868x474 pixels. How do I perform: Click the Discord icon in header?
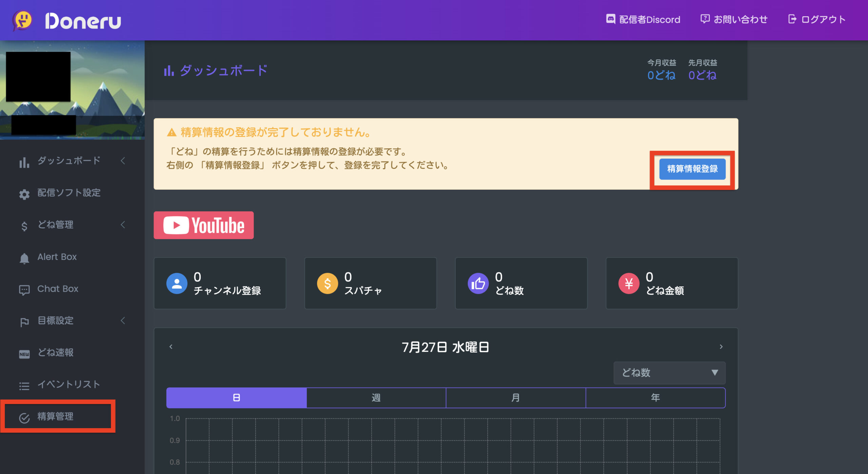click(x=611, y=19)
